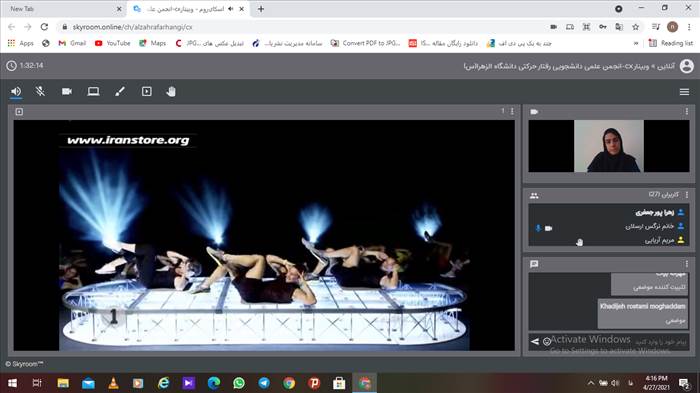Viewport: 700px width, 393px height.
Task: Open the Reading list
Action: pos(671,43)
